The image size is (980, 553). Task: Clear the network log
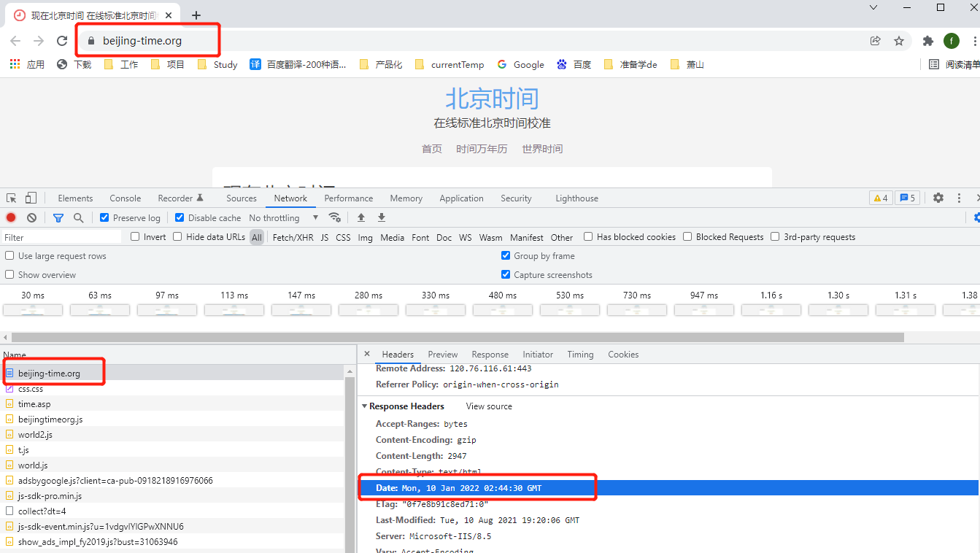[x=32, y=217]
